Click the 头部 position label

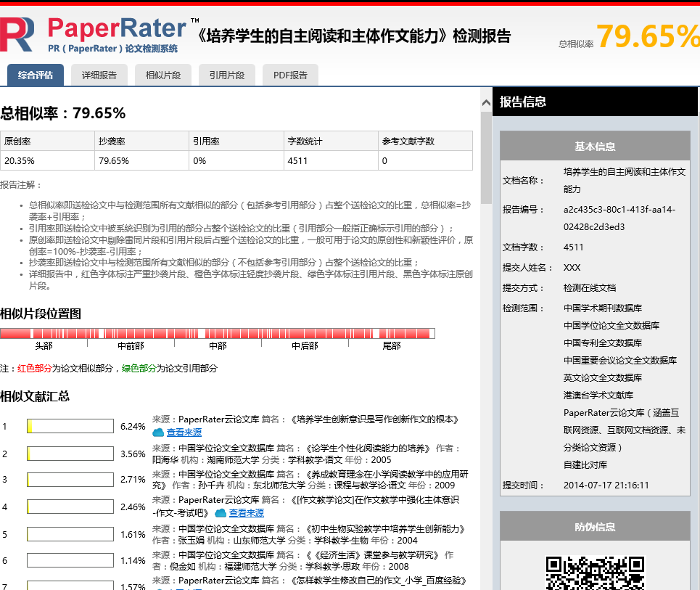(44, 345)
